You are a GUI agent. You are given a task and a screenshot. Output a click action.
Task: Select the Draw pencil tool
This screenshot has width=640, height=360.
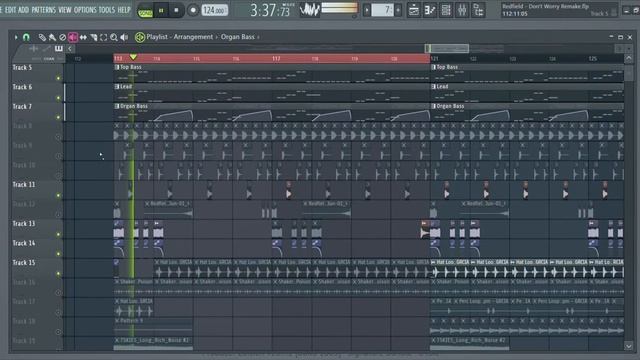42,37
